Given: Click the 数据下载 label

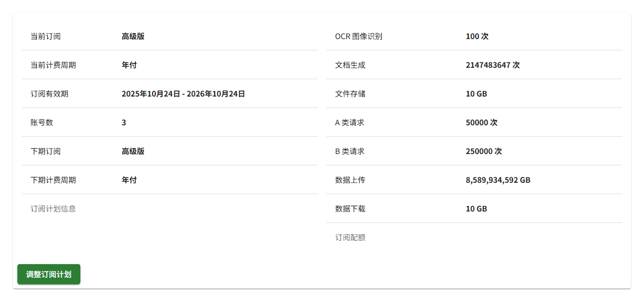Looking at the screenshot, I should (x=350, y=209).
